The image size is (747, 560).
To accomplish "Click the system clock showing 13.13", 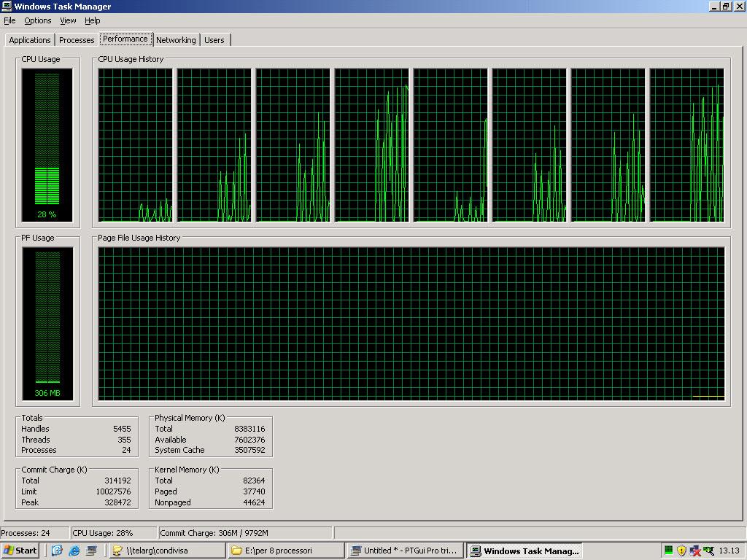I will pyautogui.click(x=729, y=551).
